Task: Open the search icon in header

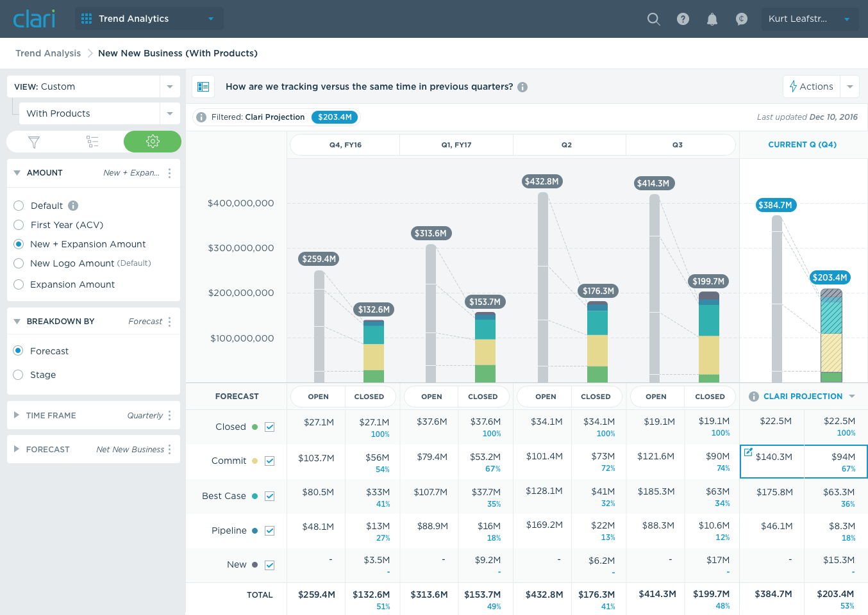Action: pos(653,19)
